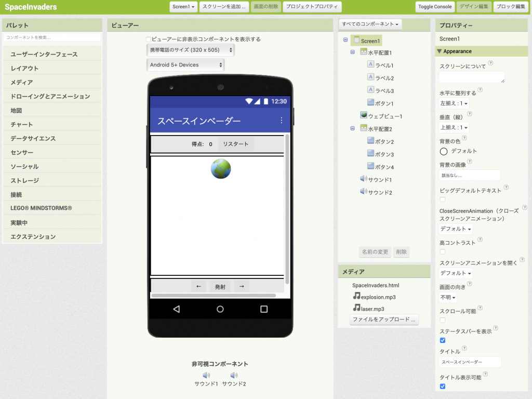Viewport: 532px width, 399px height.
Task: Enable showing hidden components in the viewer
Action: (149, 39)
